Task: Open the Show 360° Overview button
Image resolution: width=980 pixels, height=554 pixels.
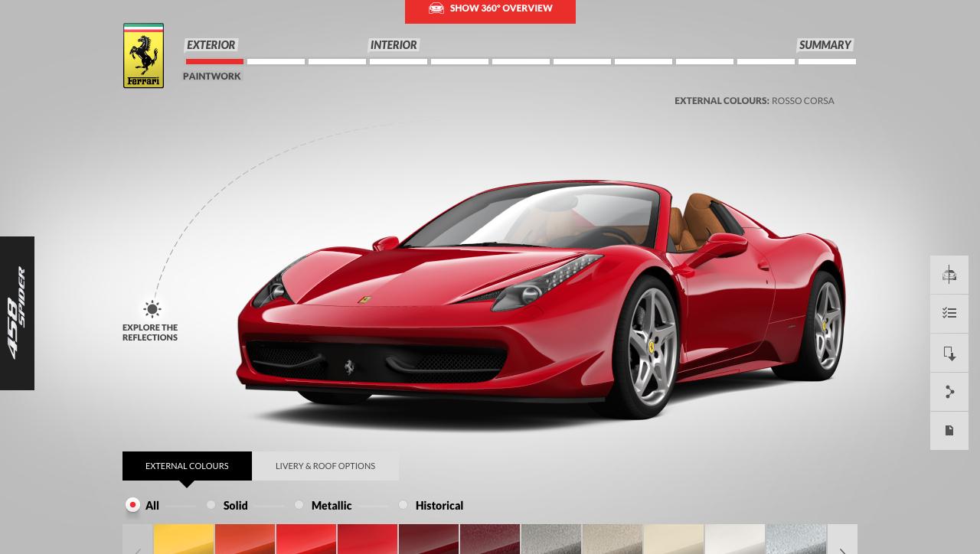Action: point(490,10)
